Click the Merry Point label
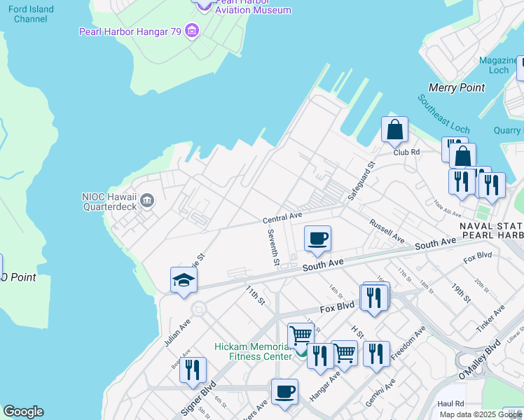The height and width of the screenshot is (420, 524). (457, 87)
